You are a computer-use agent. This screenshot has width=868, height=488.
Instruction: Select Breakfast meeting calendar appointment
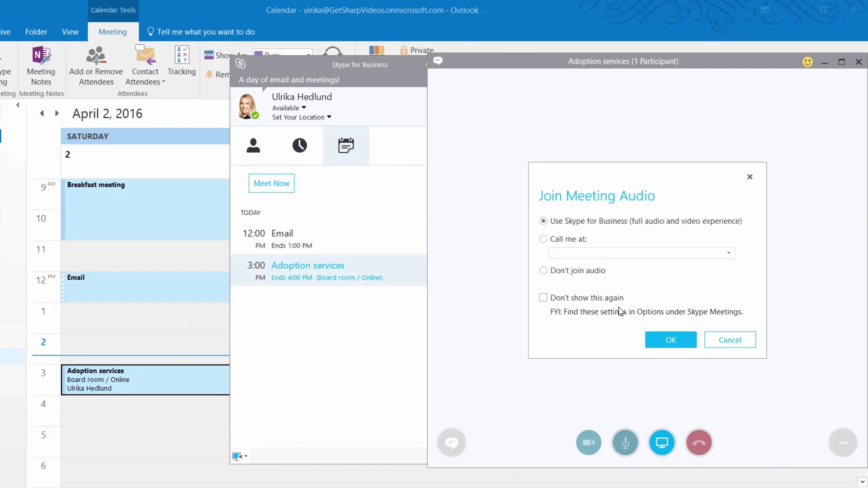pos(146,209)
